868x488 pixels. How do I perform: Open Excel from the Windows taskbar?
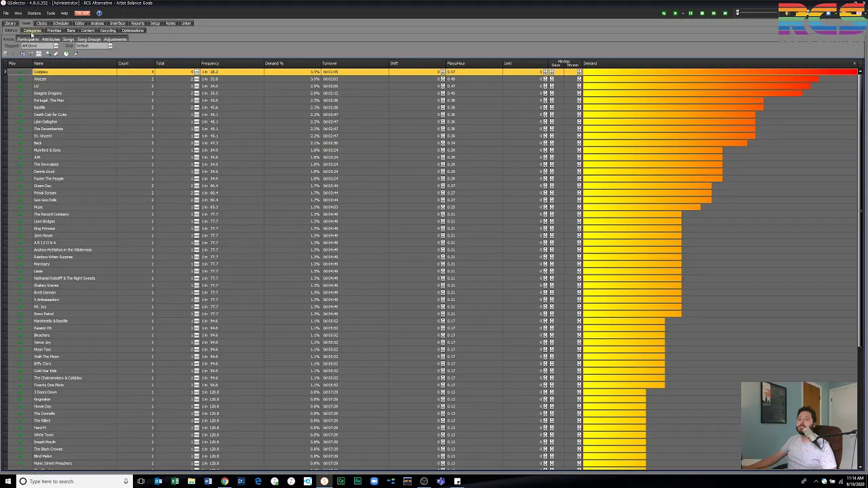pos(175,481)
